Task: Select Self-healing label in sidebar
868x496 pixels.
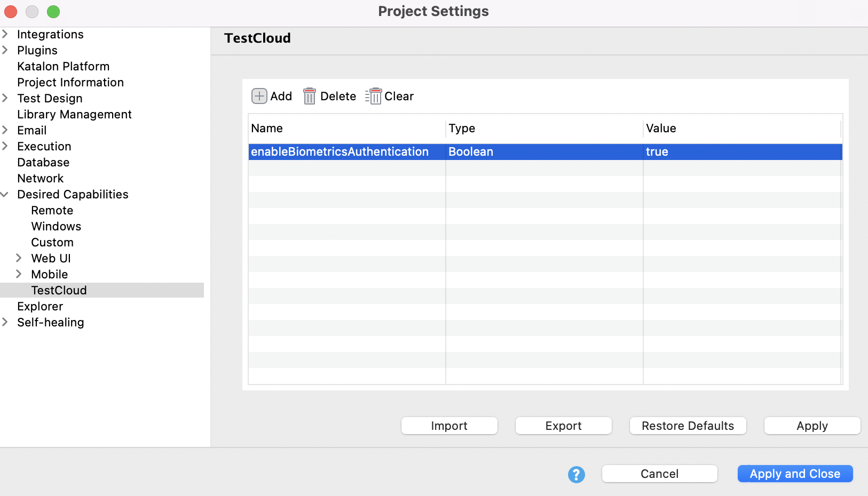Action: tap(51, 322)
